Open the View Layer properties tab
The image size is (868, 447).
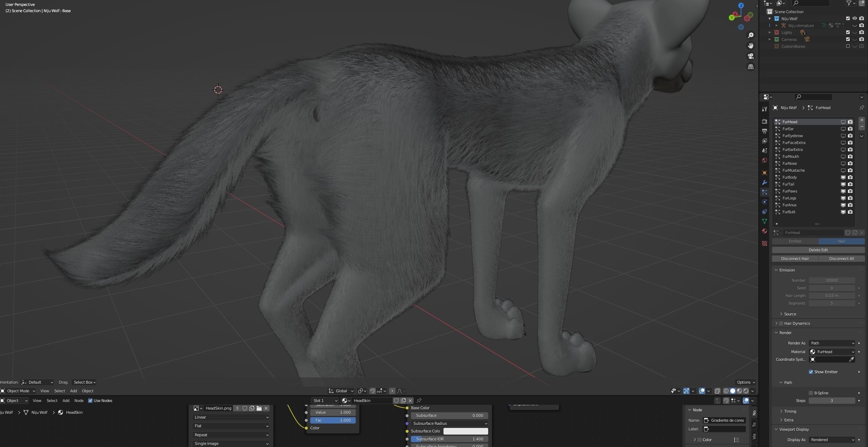coord(765,141)
